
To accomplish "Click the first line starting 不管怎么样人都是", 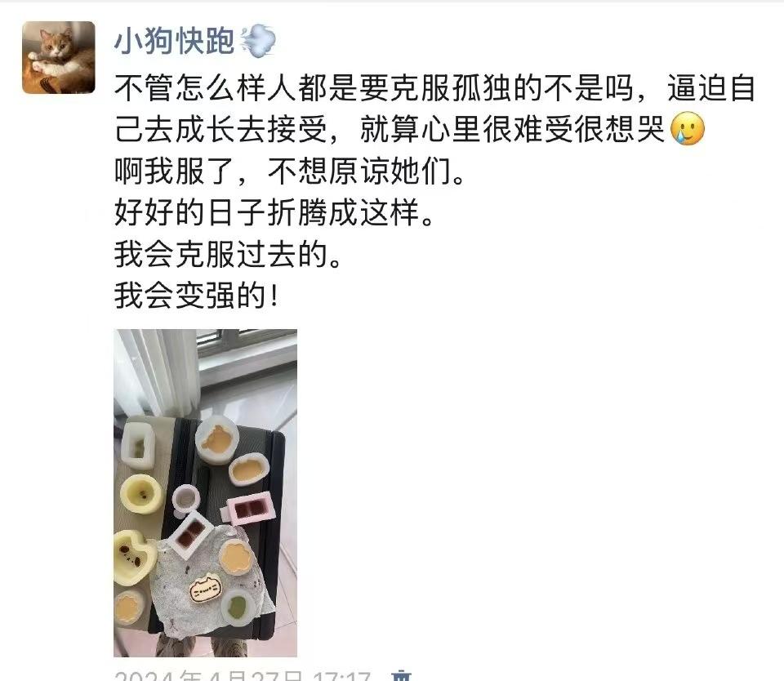I will click(x=435, y=88).
